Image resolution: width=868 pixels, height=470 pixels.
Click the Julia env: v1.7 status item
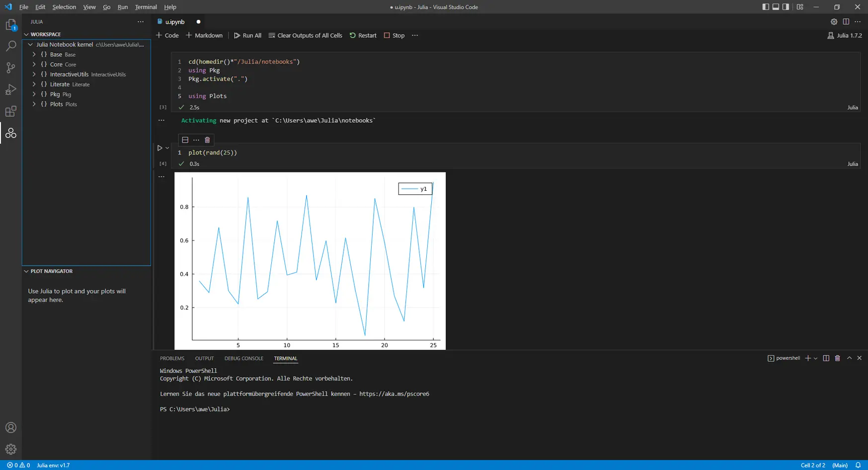53,466
